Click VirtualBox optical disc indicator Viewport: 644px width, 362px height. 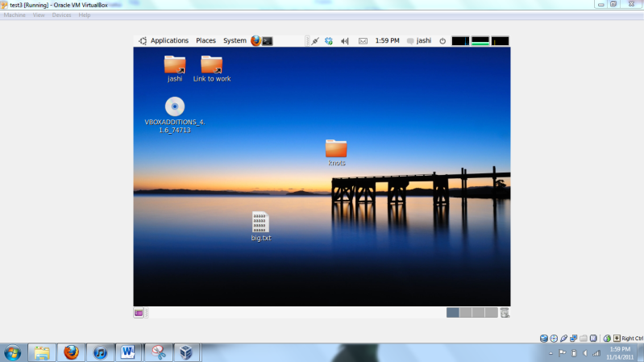[554, 338]
